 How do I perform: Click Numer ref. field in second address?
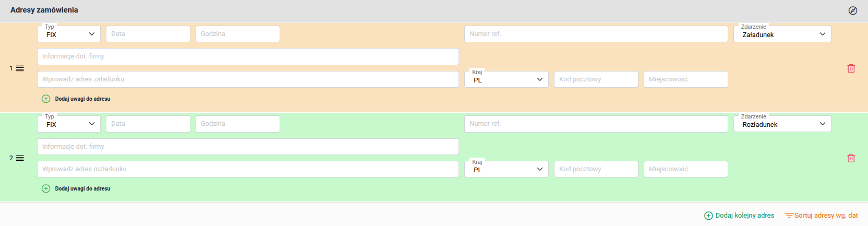596,124
